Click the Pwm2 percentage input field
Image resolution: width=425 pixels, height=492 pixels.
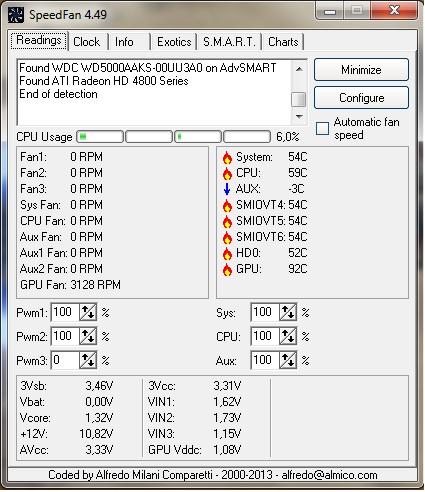coord(65,336)
